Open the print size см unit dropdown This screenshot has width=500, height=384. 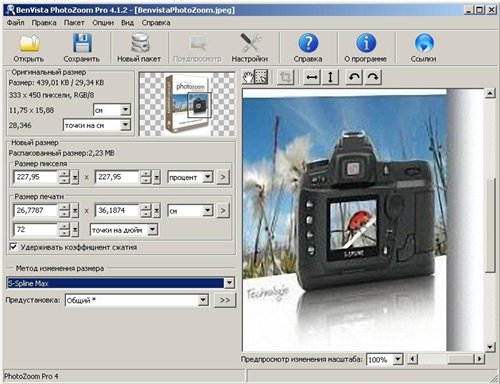click(x=207, y=210)
